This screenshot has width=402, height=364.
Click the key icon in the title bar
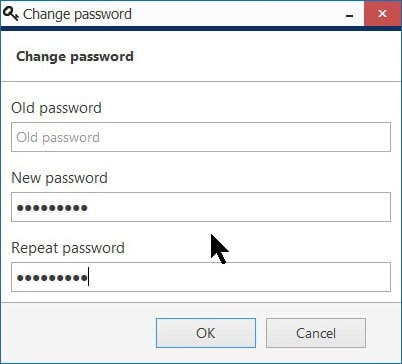pos(11,14)
